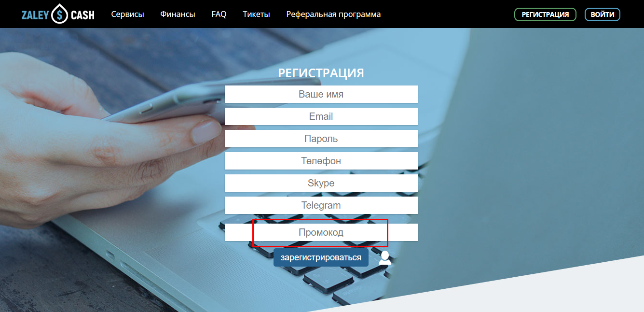Click the ZALEY text in logo
This screenshot has width=644, height=312.
pyautogui.click(x=35, y=15)
